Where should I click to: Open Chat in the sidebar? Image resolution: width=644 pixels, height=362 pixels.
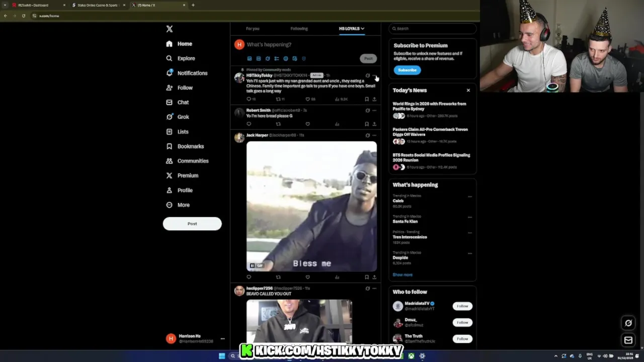(177, 102)
